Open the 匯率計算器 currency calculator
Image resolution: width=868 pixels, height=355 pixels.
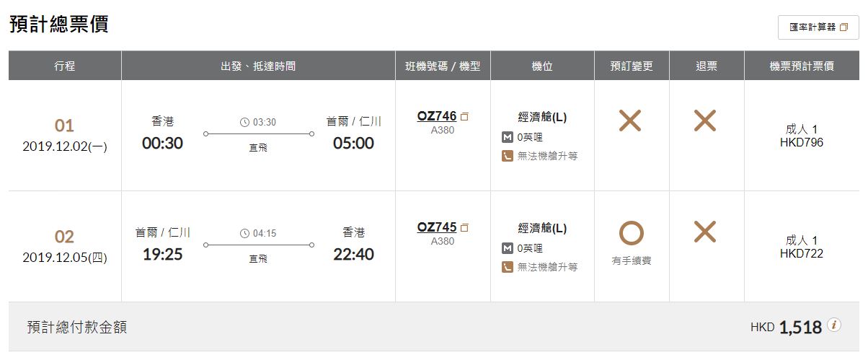818,27
